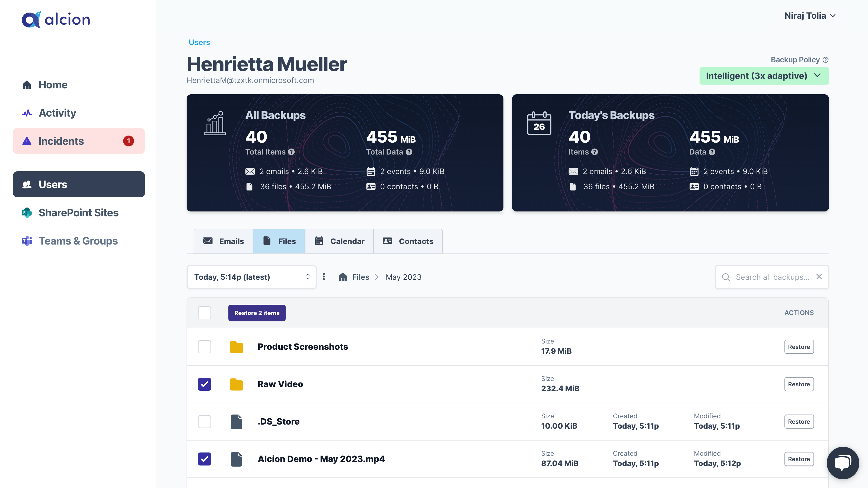Toggle checkbox for Alcion Demo May 2023 mp4

click(x=205, y=459)
